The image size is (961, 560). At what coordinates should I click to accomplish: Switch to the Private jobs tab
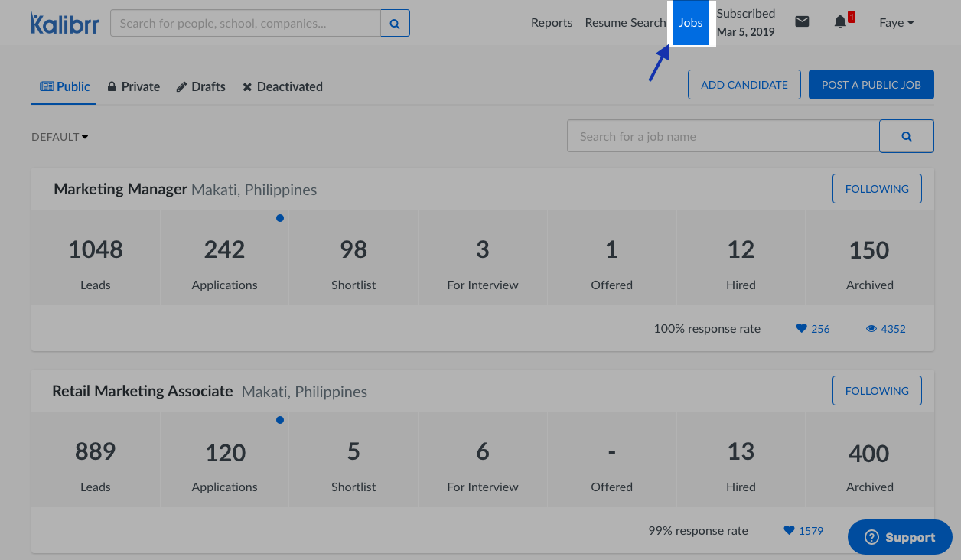[x=134, y=87]
